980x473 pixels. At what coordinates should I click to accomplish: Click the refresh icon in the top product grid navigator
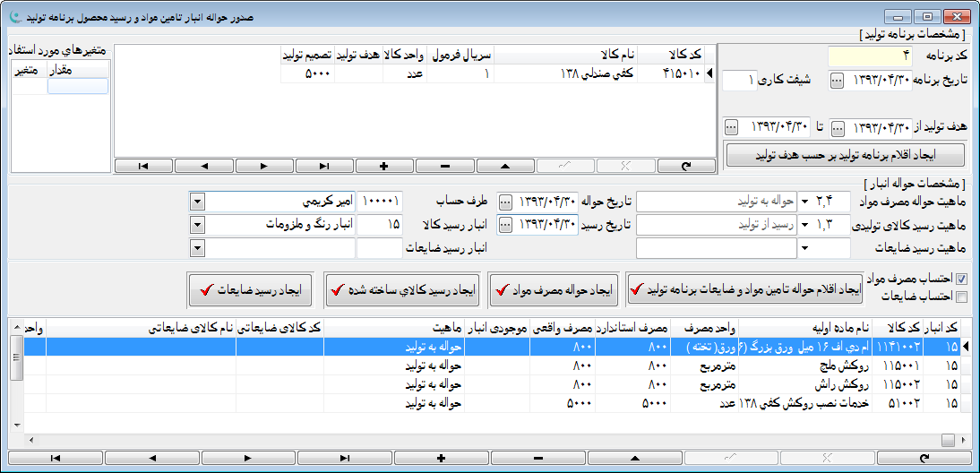(x=687, y=166)
